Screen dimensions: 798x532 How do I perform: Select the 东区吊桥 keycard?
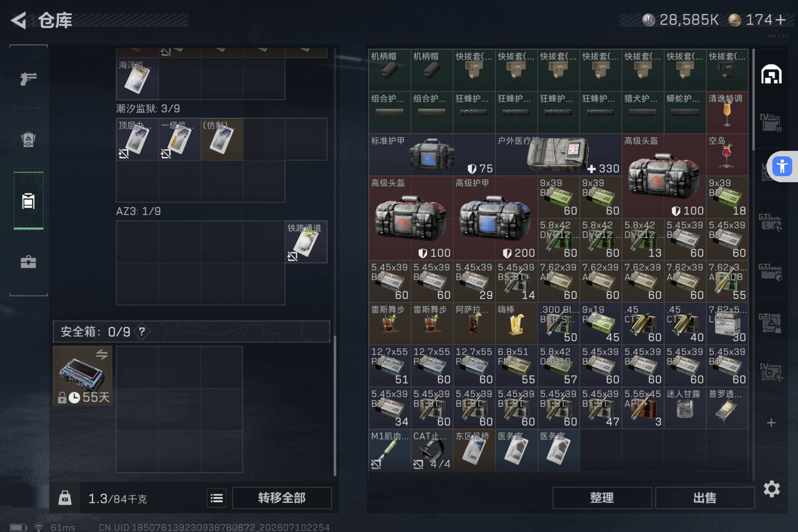tap(474, 450)
